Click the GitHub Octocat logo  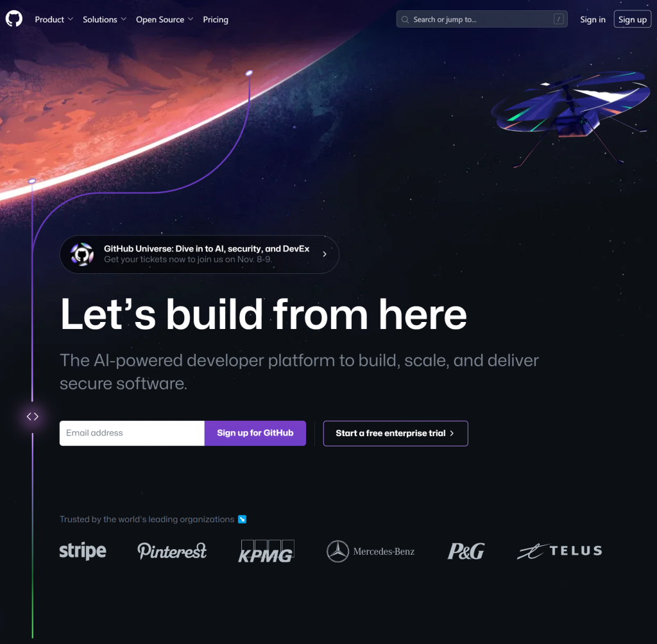pyautogui.click(x=14, y=19)
